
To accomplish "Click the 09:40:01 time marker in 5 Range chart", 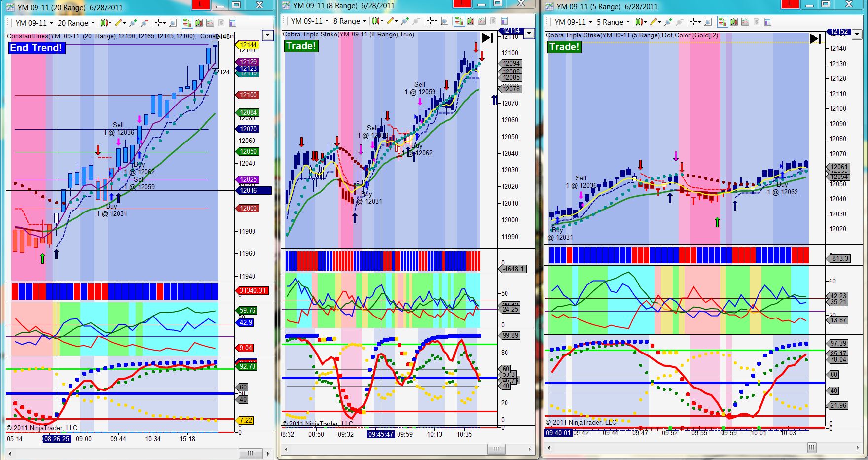I will 558,433.
